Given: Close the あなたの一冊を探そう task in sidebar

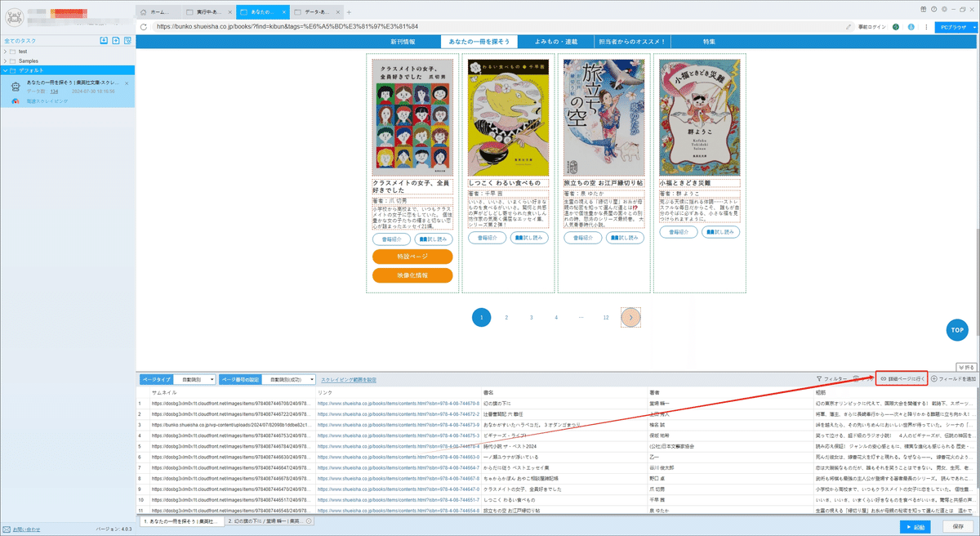Looking at the screenshot, I should pyautogui.click(x=127, y=83).
